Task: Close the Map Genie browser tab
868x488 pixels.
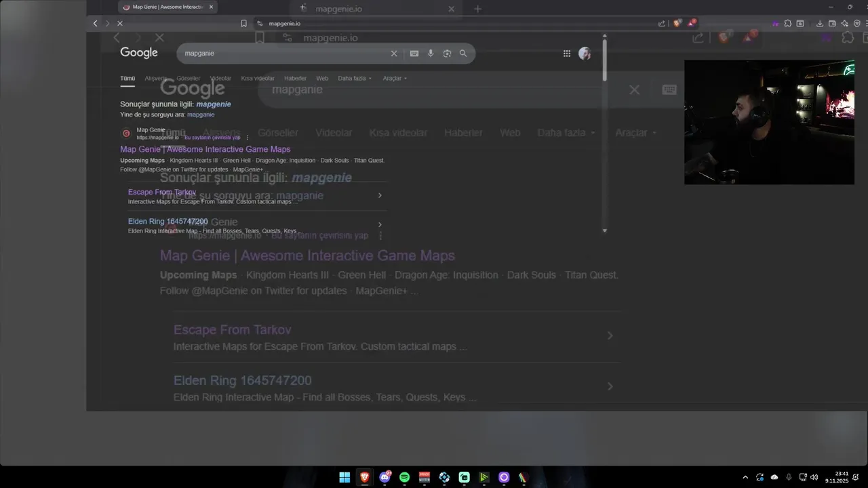Action: 211,7
